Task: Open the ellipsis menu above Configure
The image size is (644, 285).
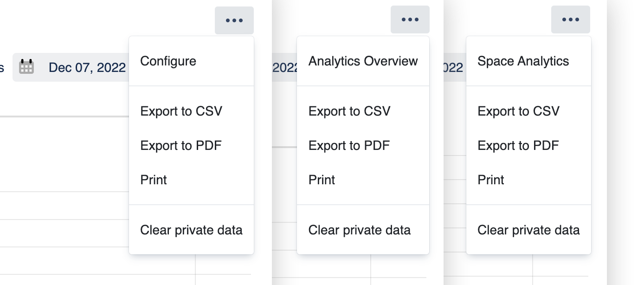Action: pos(234,20)
